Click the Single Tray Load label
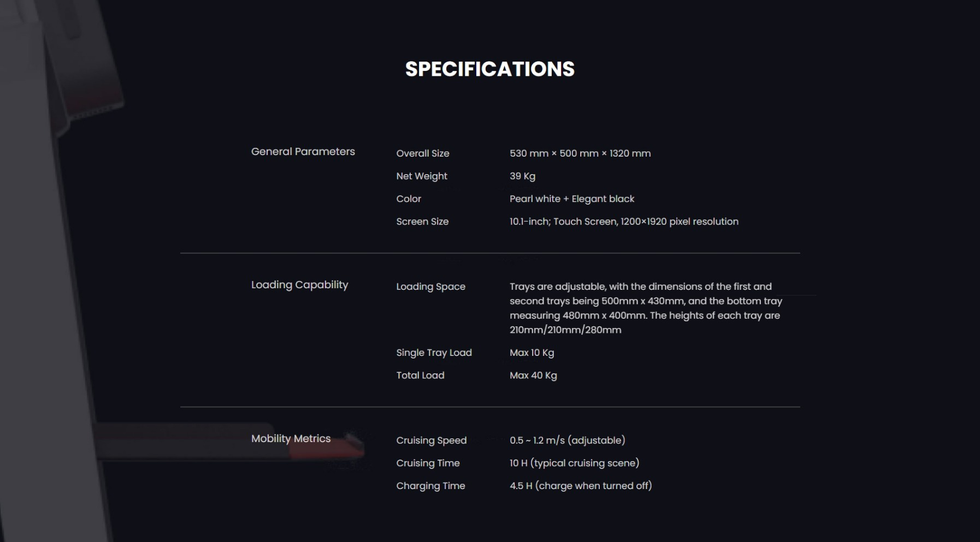The height and width of the screenshot is (542, 980). click(434, 353)
